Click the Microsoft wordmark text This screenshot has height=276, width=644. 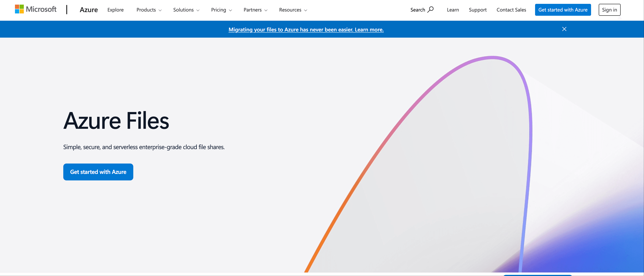(41, 9)
